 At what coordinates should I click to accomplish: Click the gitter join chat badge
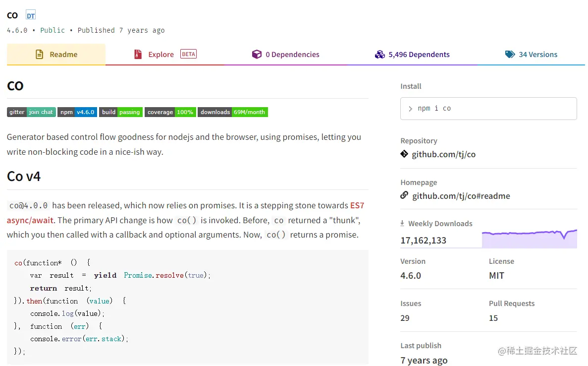pyautogui.click(x=31, y=112)
